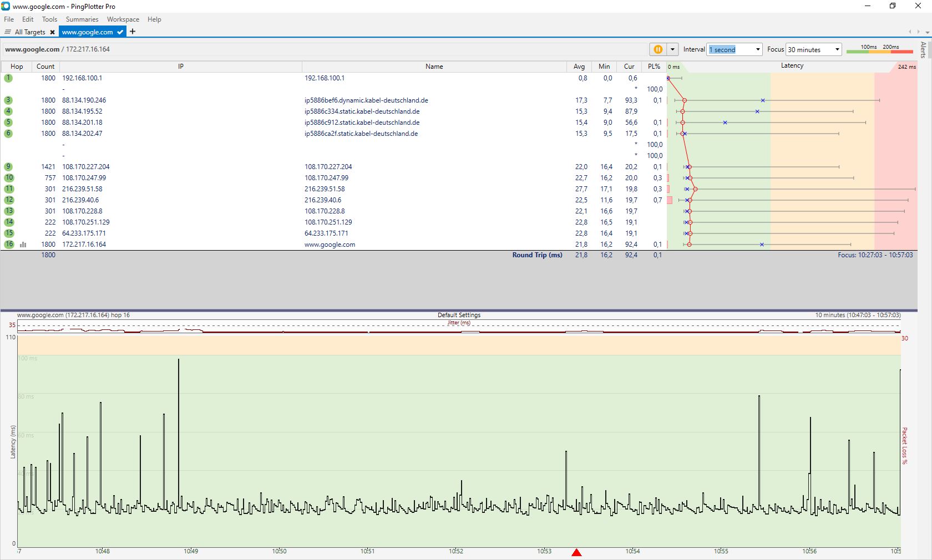
Task: Open the Workspace menu
Action: click(123, 19)
